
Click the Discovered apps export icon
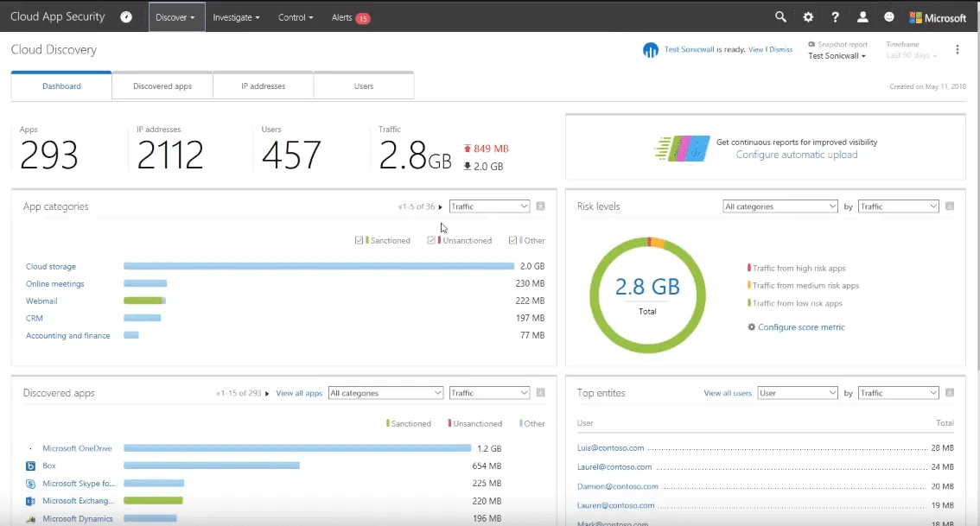click(541, 392)
